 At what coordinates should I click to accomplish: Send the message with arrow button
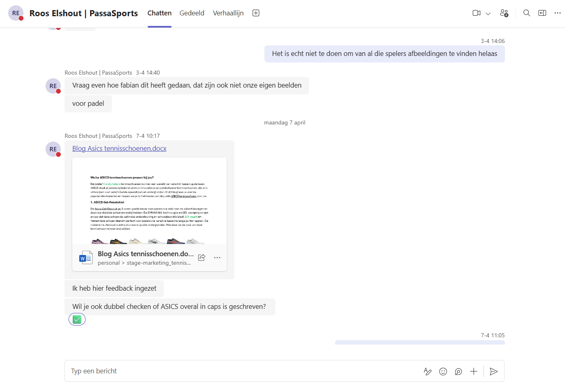pos(494,371)
